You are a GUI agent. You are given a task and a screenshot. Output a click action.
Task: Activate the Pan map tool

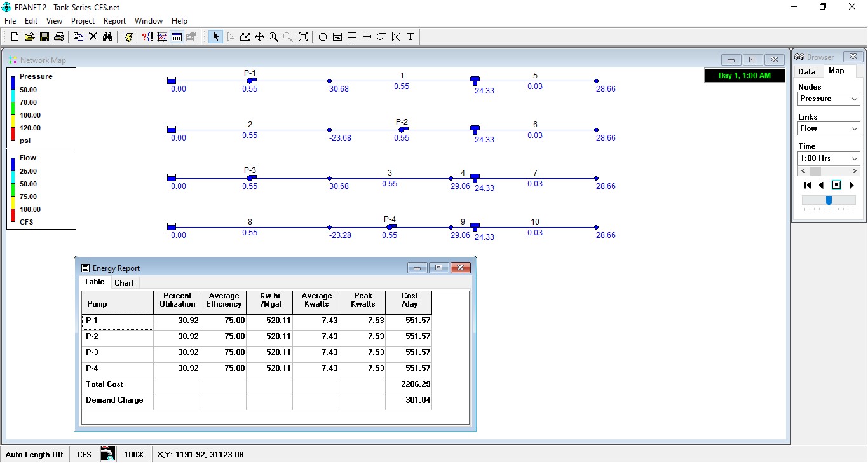[x=260, y=36]
